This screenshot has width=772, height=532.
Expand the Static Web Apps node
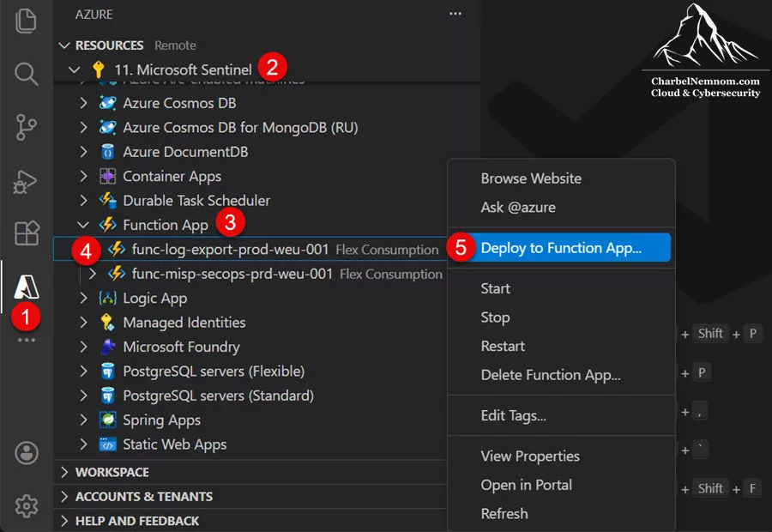(x=84, y=444)
